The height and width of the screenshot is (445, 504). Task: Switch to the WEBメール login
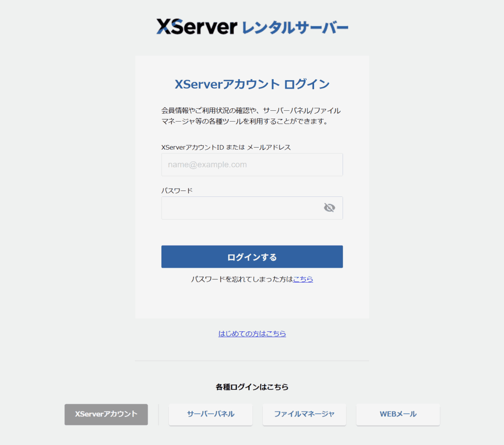coord(398,414)
